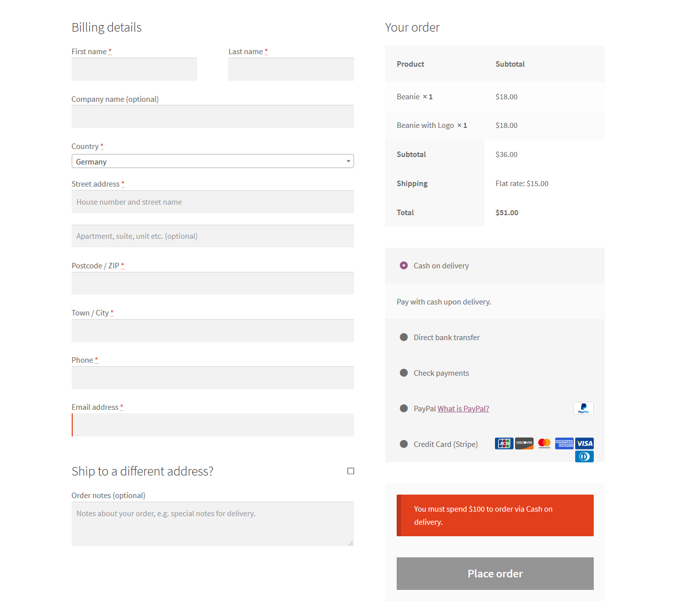Open the Country dropdown showing Germany
The height and width of the screenshot is (616, 675).
pyautogui.click(x=213, y=162)
